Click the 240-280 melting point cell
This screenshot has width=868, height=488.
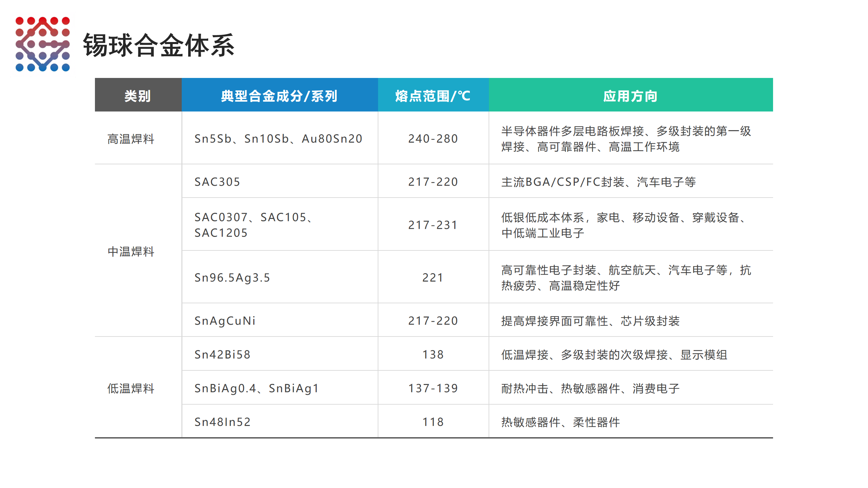tap(433, 139)
